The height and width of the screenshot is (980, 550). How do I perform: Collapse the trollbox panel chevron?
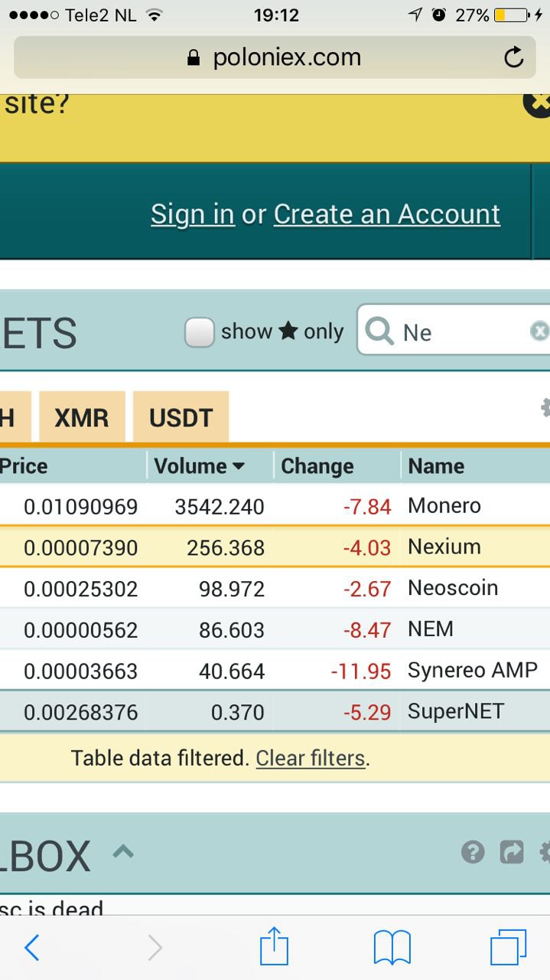point(123,850)
